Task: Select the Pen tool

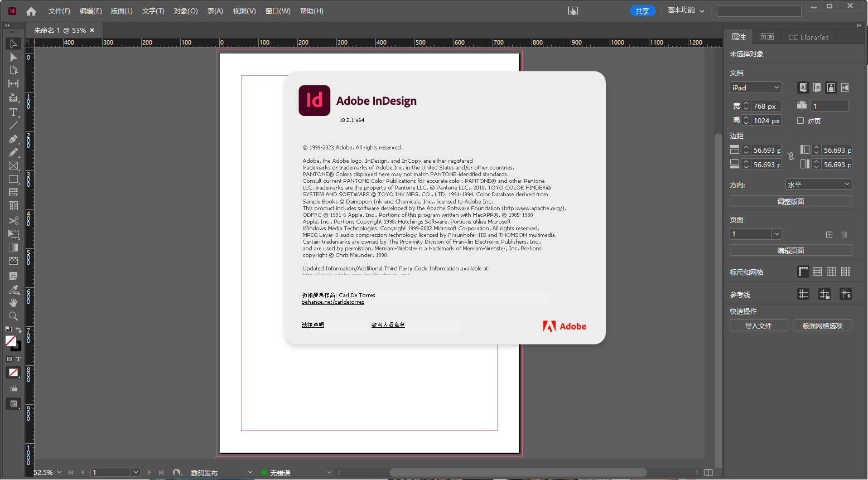Action: pos(13,139)
